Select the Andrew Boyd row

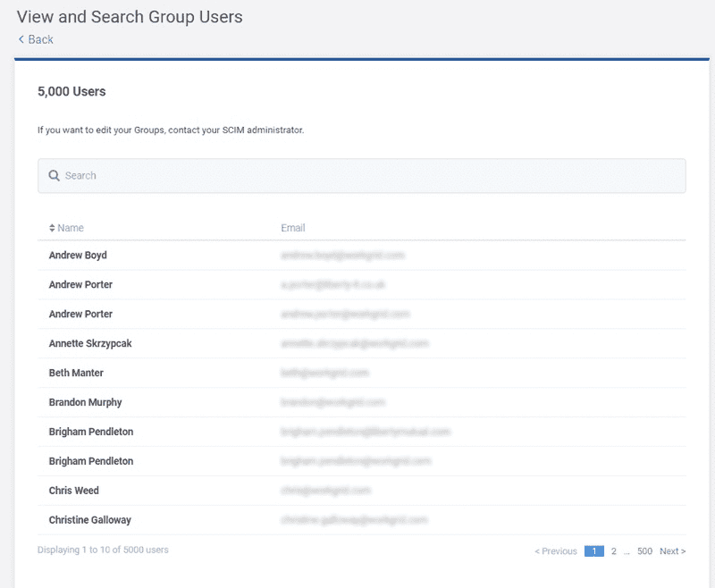[362, 256]
